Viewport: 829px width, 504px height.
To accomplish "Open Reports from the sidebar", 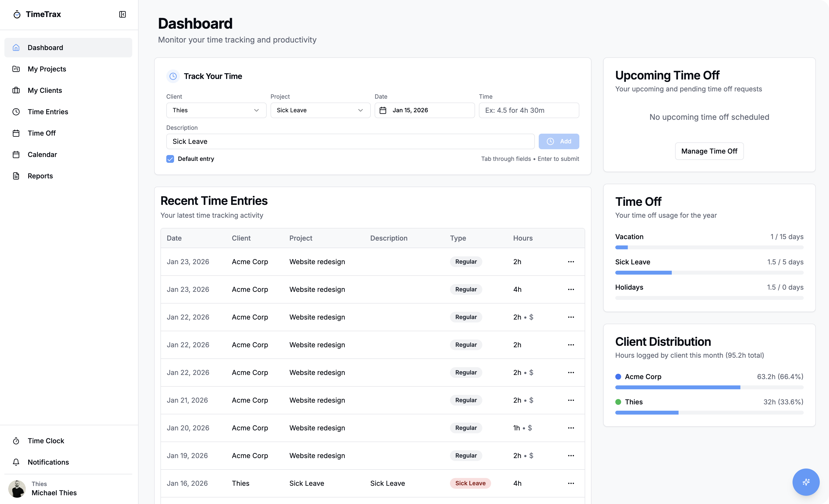I will pos(40,176).
